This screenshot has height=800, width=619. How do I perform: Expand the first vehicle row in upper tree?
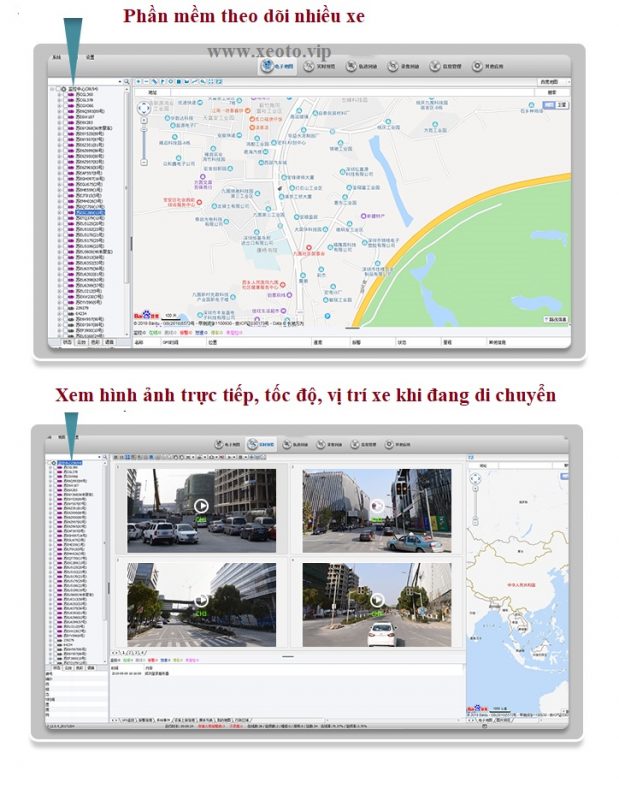tap(59, 95)
